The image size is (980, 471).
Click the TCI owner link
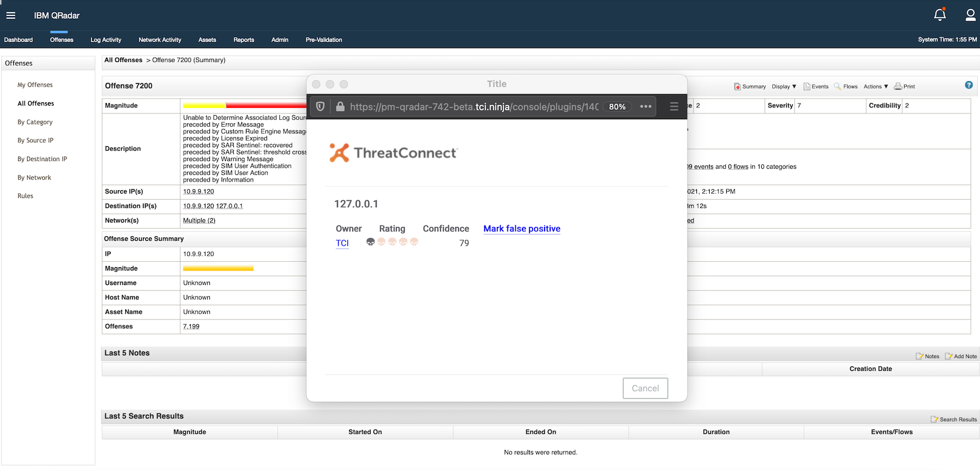[x=342, y=243]
